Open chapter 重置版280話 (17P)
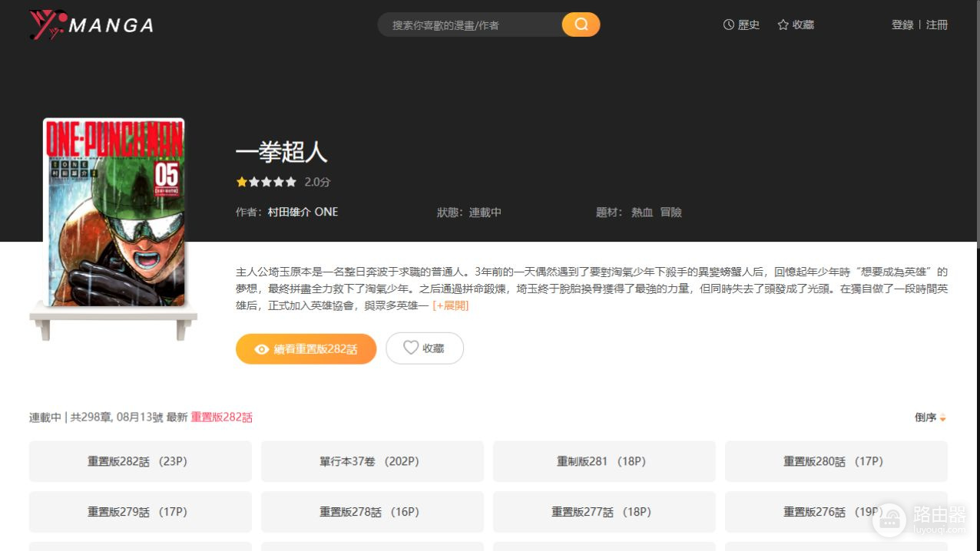The image size is (980, 551). (836, 461)
